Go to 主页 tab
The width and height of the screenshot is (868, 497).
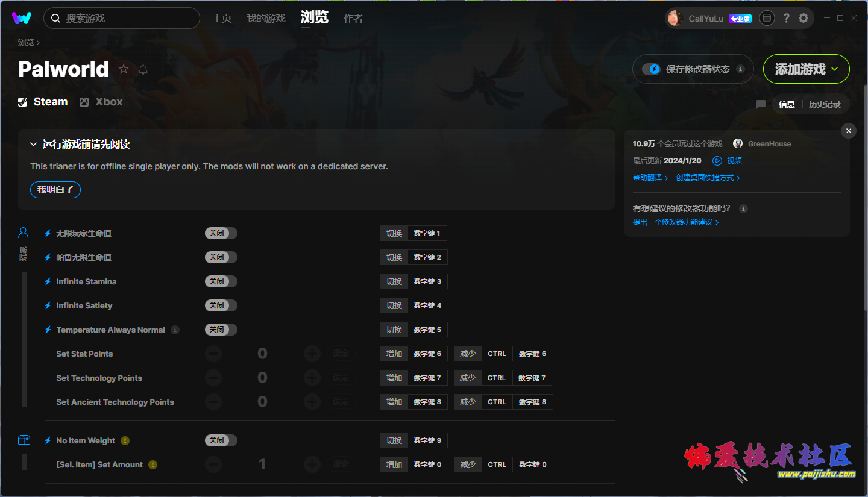click(x=222, y=19)
